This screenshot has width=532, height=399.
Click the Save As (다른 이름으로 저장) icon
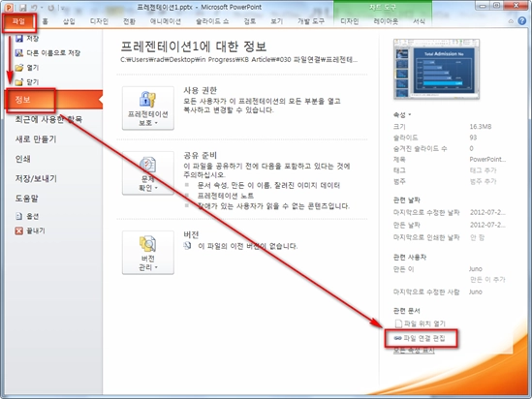coord(19,53)
